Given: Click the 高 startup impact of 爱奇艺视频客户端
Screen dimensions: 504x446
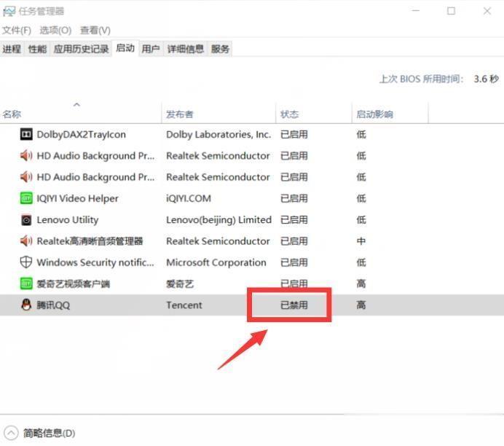Looking at the screenshot, I should tap(361, 283).
